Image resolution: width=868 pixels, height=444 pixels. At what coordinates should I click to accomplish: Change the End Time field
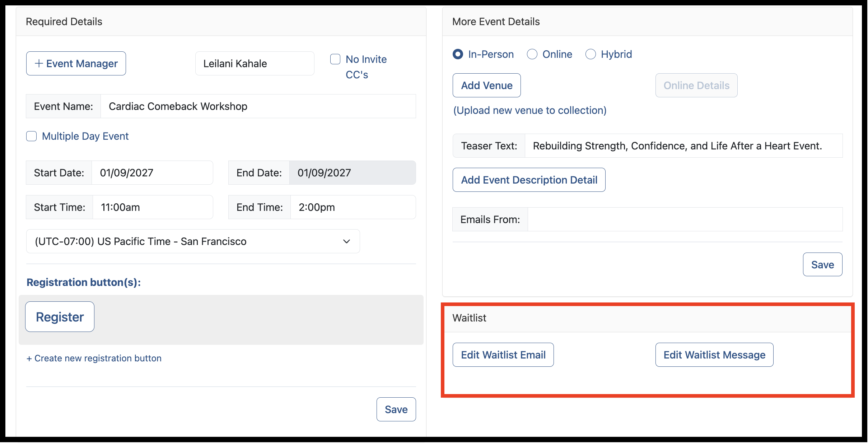pyautogui.click(x=353, y=207)
